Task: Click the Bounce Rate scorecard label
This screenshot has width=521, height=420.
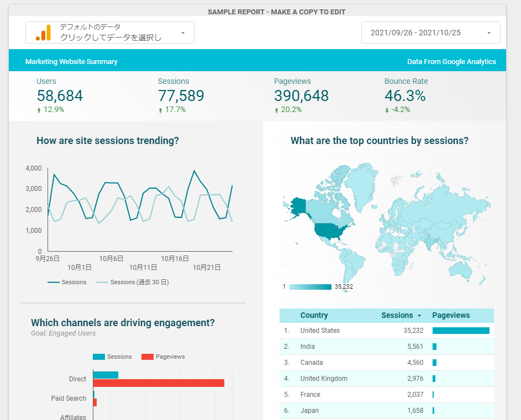Action: pos(406,81)
